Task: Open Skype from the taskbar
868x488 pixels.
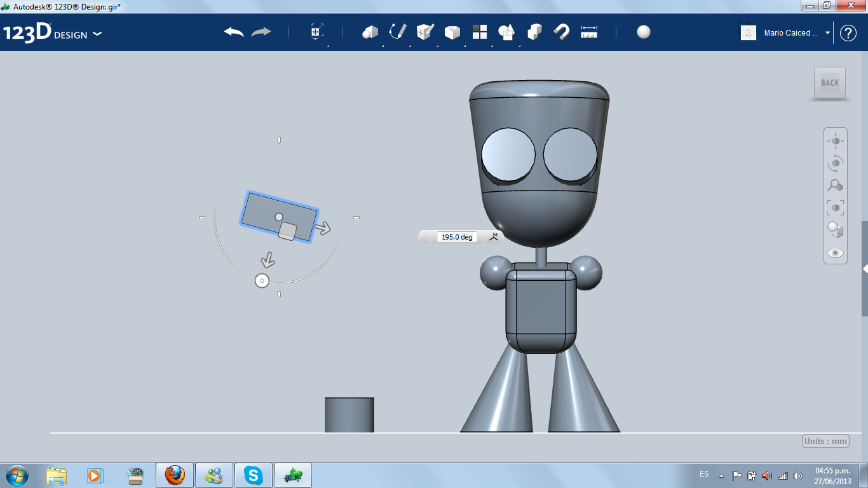Action: click(254, 475)
